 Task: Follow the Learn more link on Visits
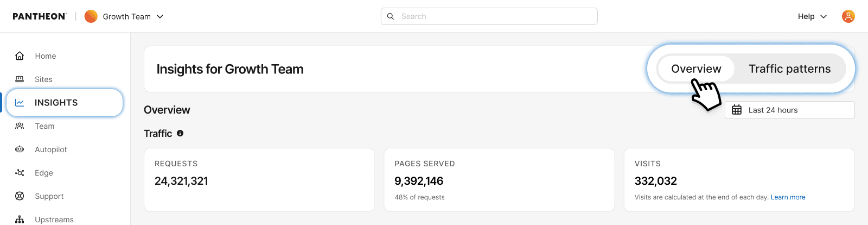tap(788, 197)
